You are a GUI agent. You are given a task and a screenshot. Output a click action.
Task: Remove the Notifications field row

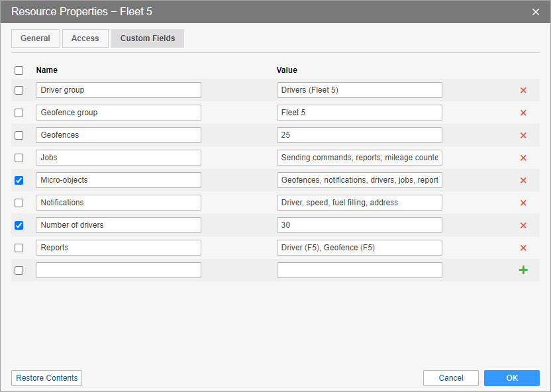[x=523, y=203]
